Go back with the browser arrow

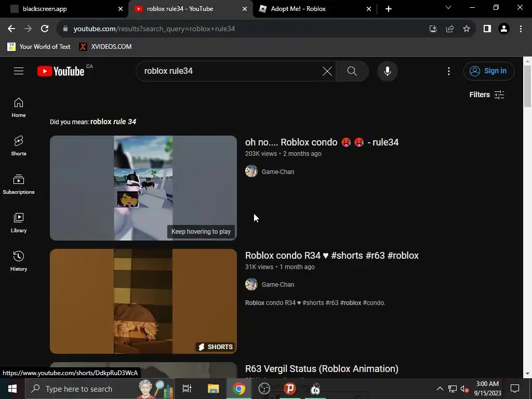[11, 29]
